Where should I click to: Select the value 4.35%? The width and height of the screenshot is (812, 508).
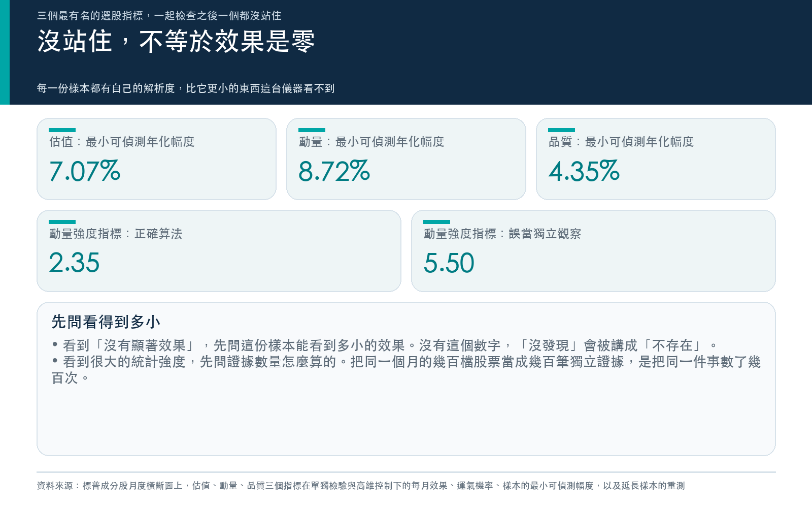click(x=584, y=171)
